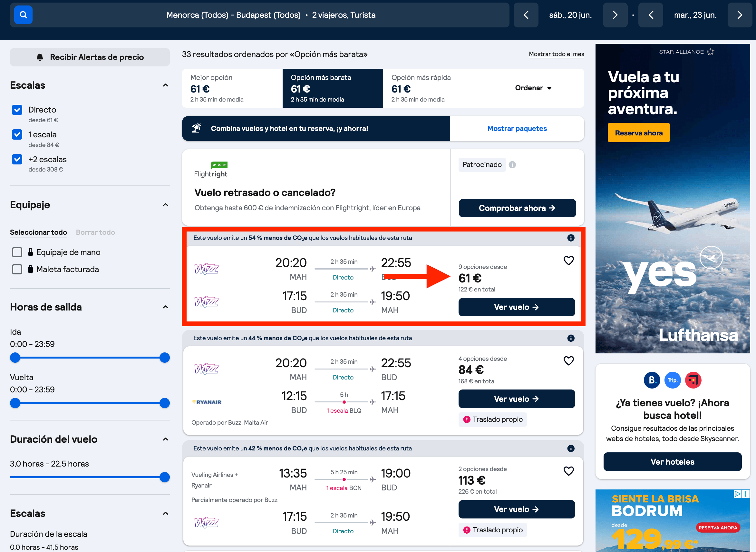Click Comprobar ahora button

pyautogui.click(x=517, y=208)
